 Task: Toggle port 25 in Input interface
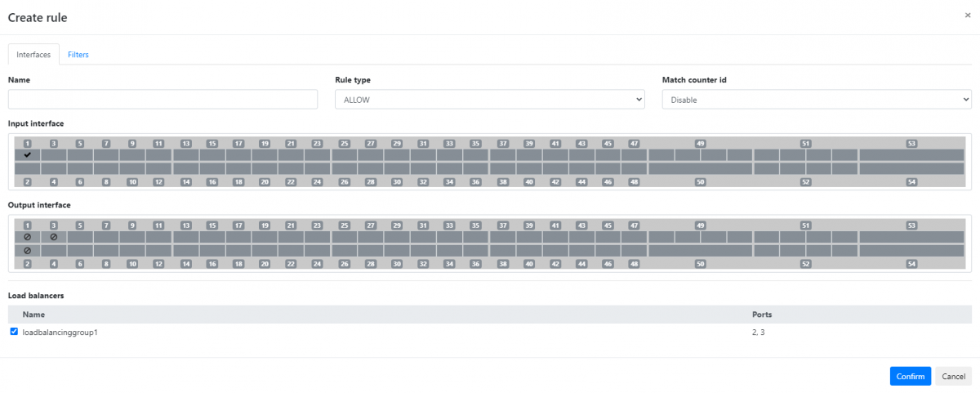[x=345, y=154]
